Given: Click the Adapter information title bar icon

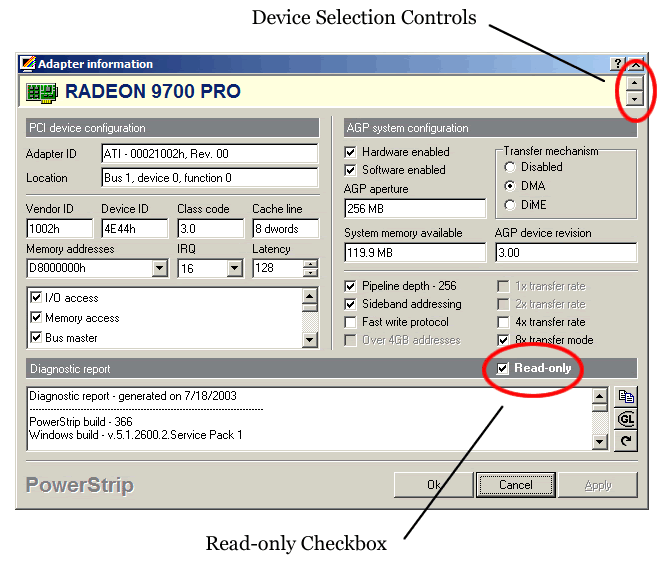Looking at the screenshot, I should coord(28,64).
